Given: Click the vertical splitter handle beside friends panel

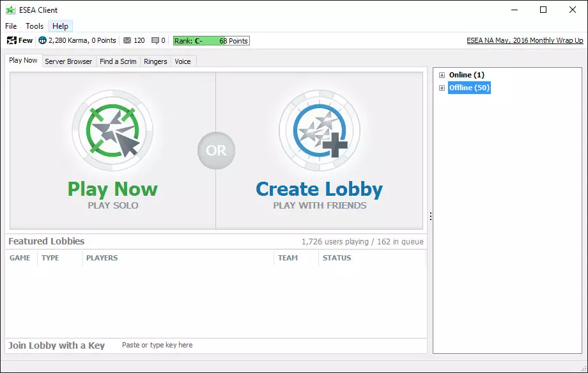Looking at the screenshot, I should point(431,216).
